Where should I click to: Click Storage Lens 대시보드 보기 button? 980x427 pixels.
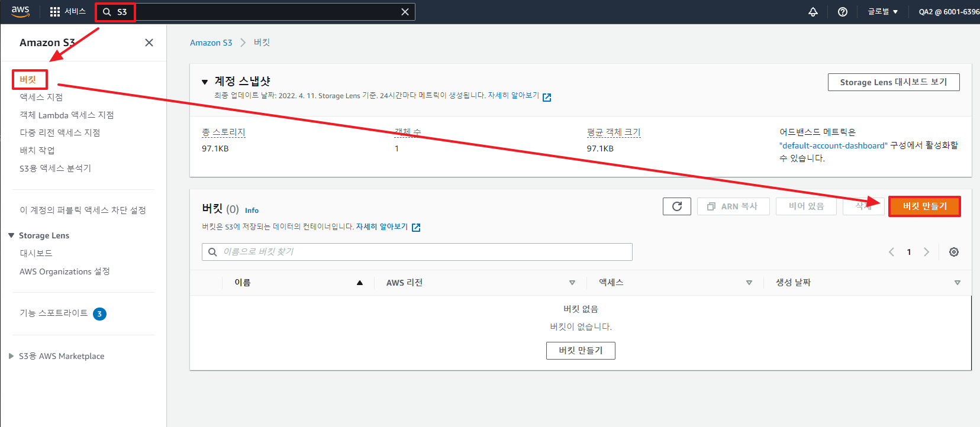(x=894, y=82)
